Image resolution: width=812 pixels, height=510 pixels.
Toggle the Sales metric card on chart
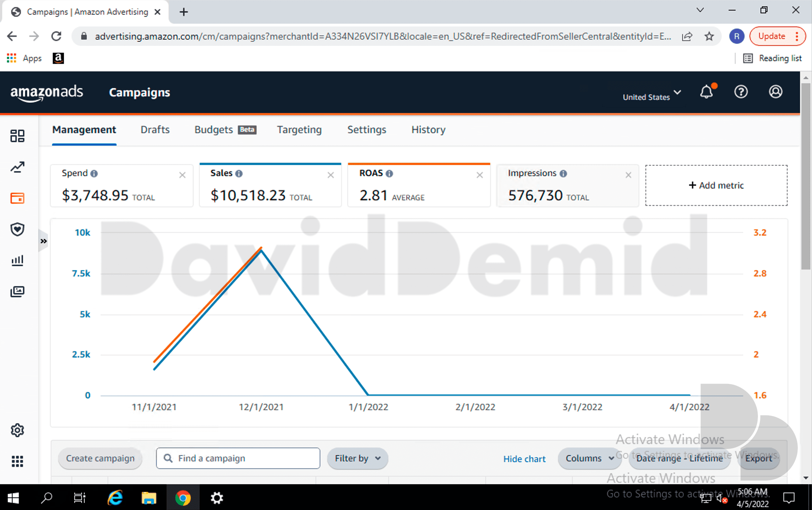270,185
